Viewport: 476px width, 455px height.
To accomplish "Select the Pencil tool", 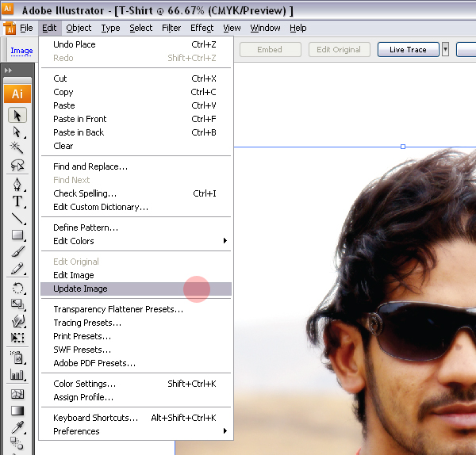I will 17,269.
